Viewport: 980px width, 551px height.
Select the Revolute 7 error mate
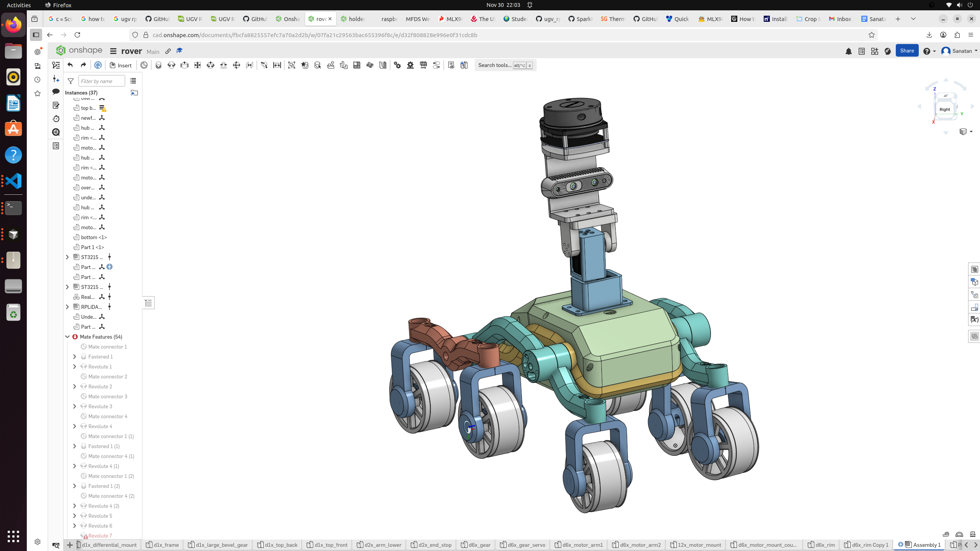coord(100,536)
